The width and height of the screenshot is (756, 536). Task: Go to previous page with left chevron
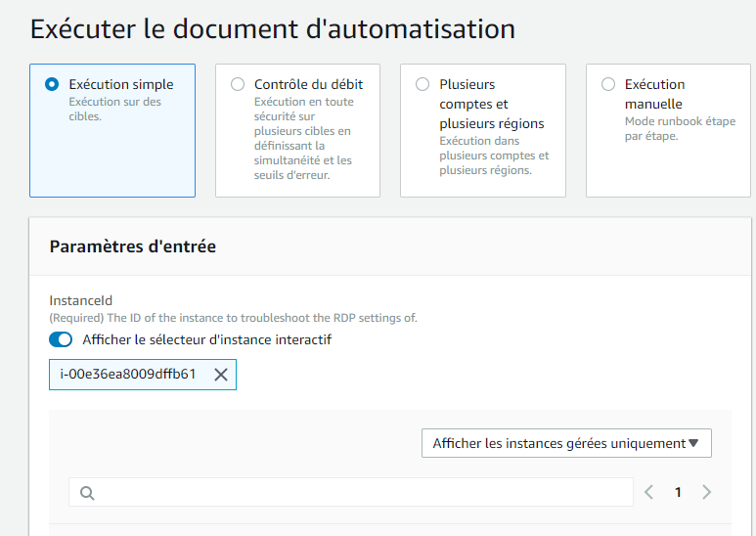pyautogui.click(x=649, y=492)
